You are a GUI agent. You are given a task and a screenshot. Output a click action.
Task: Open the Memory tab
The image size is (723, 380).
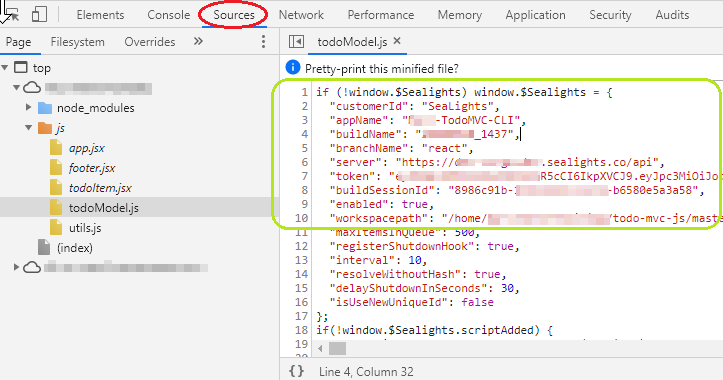coord(459,15)
